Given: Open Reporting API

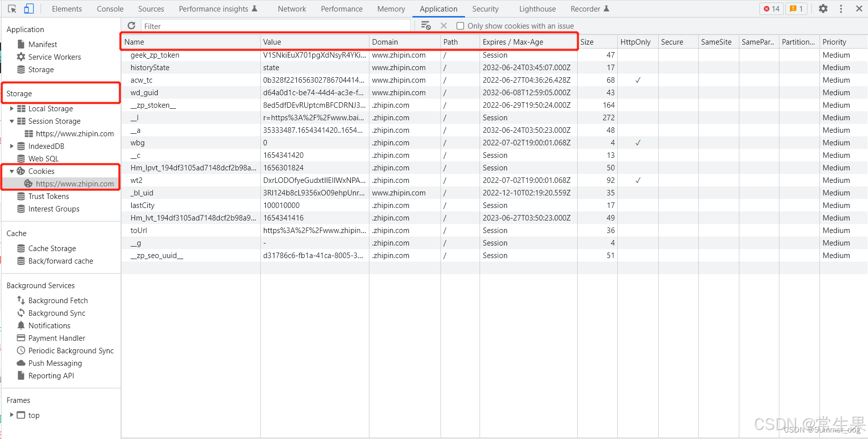Looking at the screenshot, I should coord(51,375).
